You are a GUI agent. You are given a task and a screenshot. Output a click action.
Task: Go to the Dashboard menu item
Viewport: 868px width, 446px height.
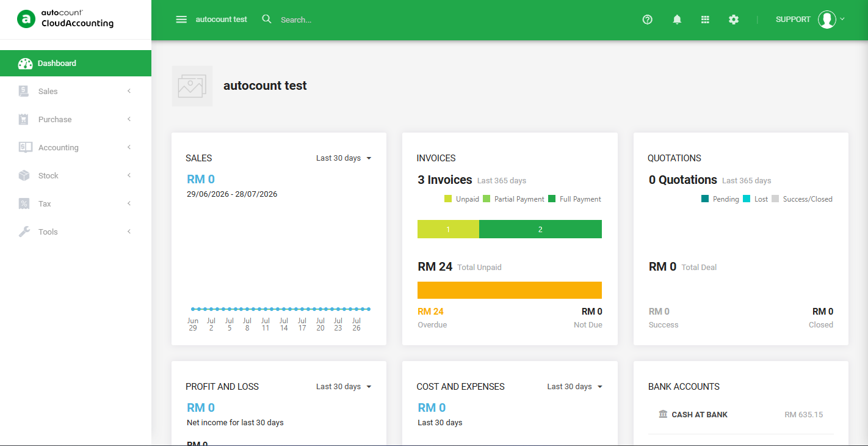pyautogui.click(x=76, y=64)
